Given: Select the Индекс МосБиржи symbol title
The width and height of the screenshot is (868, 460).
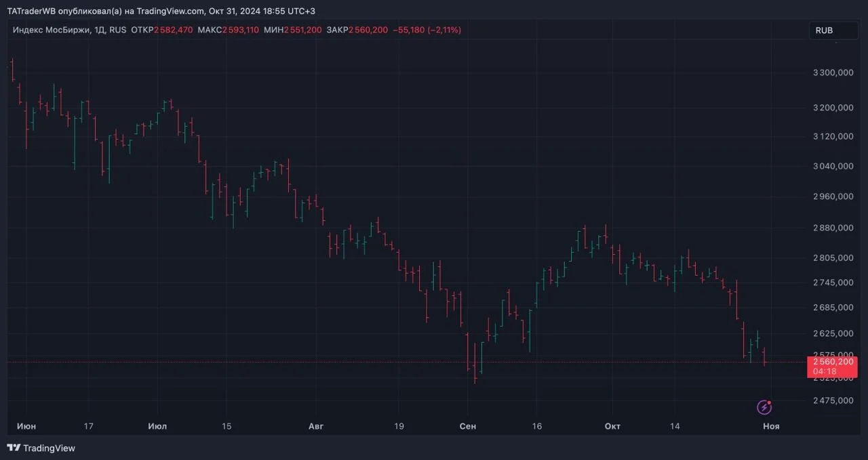Looking at the screenshot, I should [x=51, y=30].
